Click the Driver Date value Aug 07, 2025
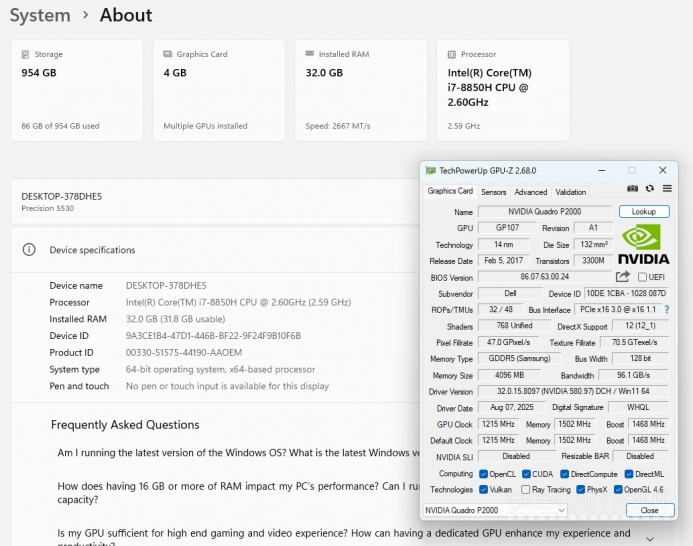693x546 pixels. click(512, 407)
